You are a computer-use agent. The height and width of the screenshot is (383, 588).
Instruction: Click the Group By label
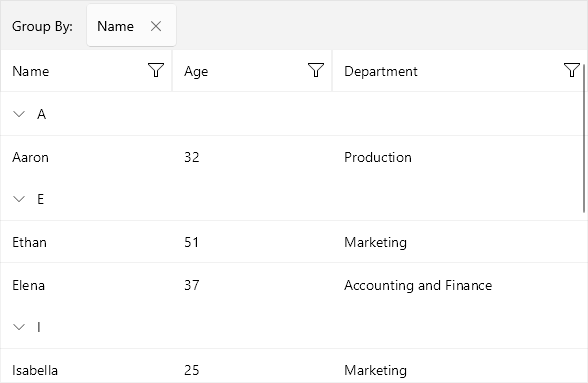click(x=42, y=26)
